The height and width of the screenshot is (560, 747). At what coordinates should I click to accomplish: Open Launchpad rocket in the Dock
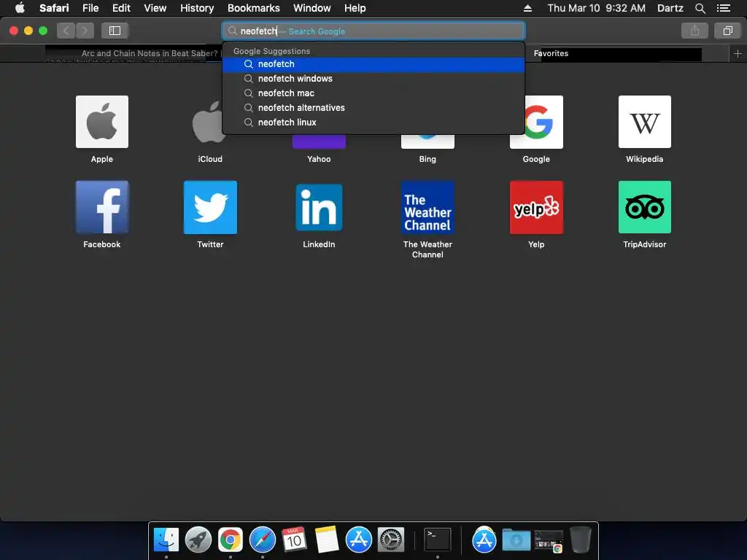[x=198, y=540]
